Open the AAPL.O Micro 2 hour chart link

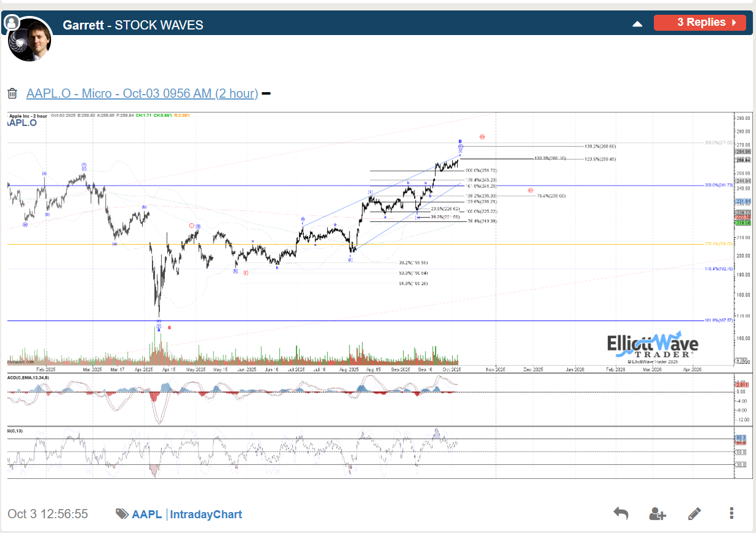[x=142, y=93]
